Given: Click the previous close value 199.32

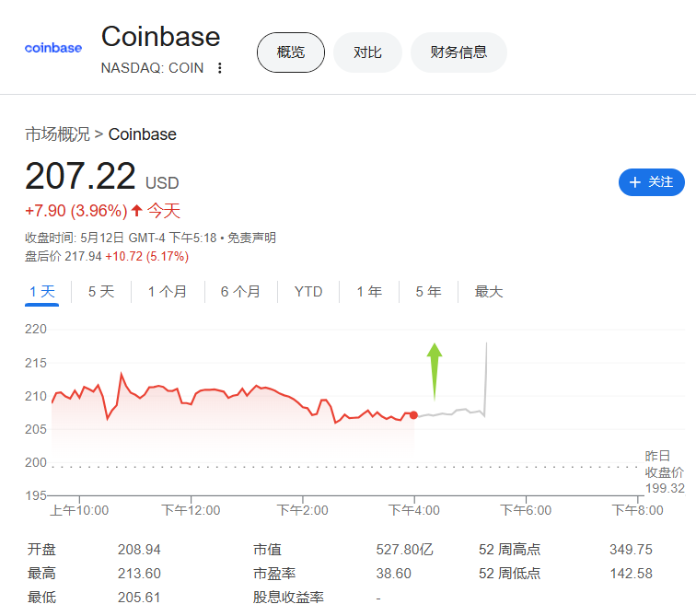Looking at the screenshot, I should 665,488.
